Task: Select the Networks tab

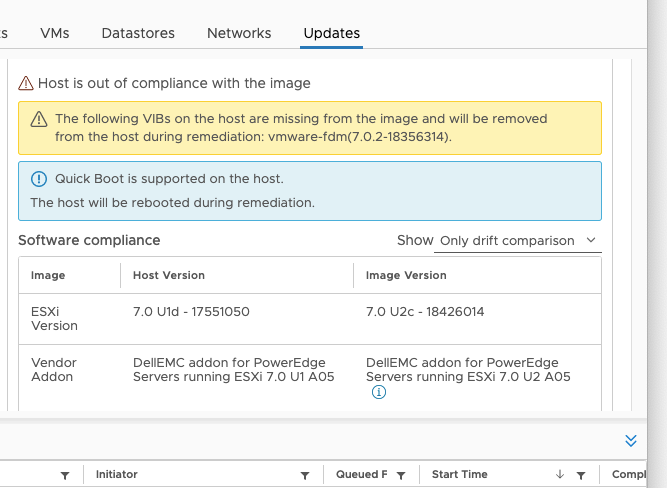Action: (x=239, y=33)
